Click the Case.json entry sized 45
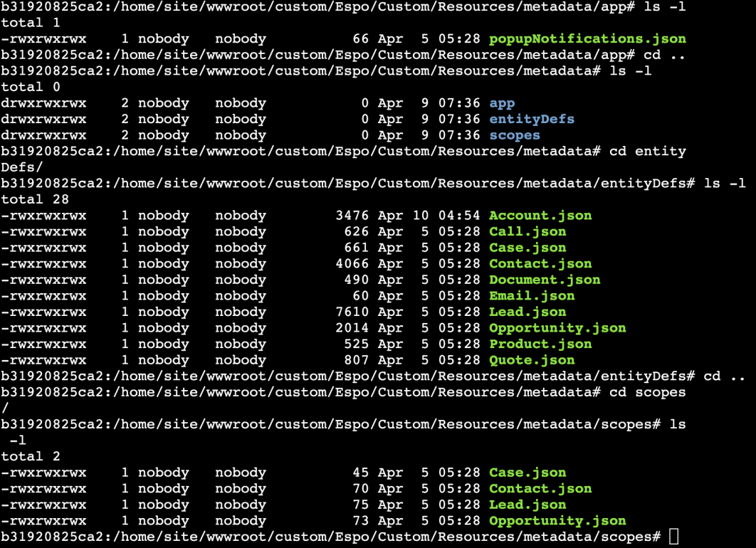 pyautogui.click(x=527, y=473)
